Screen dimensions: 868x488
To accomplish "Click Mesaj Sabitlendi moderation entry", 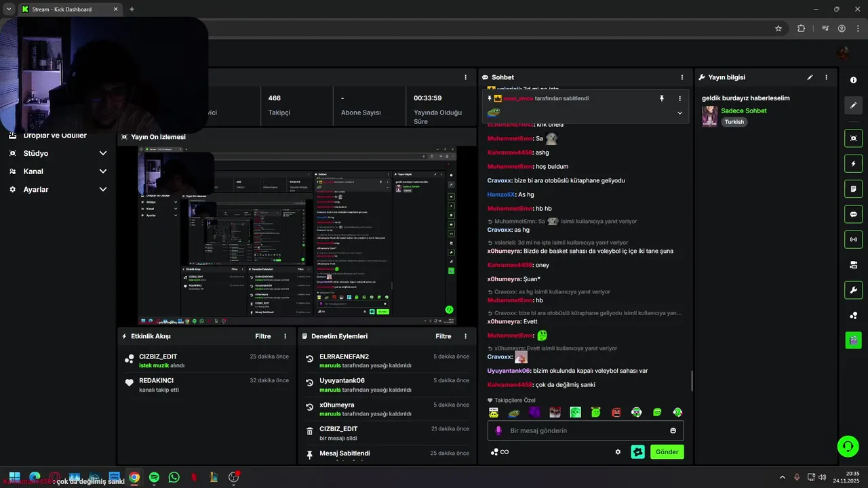I will (387, 453).
